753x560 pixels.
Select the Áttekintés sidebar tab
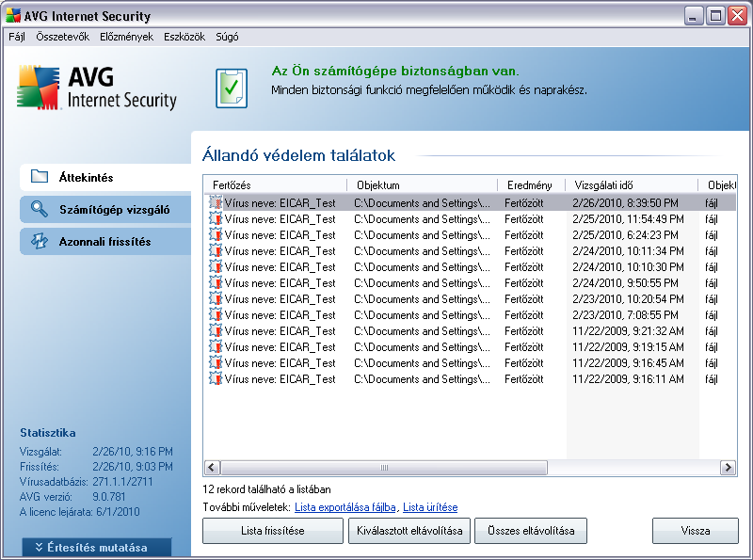click(x=105, y=177)
